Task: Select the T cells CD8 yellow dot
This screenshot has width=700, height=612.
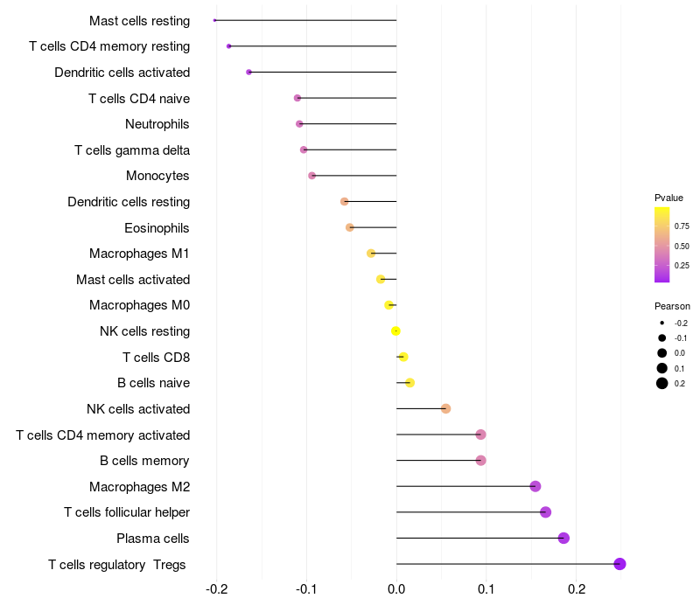Action: click(x=403, y=357)
